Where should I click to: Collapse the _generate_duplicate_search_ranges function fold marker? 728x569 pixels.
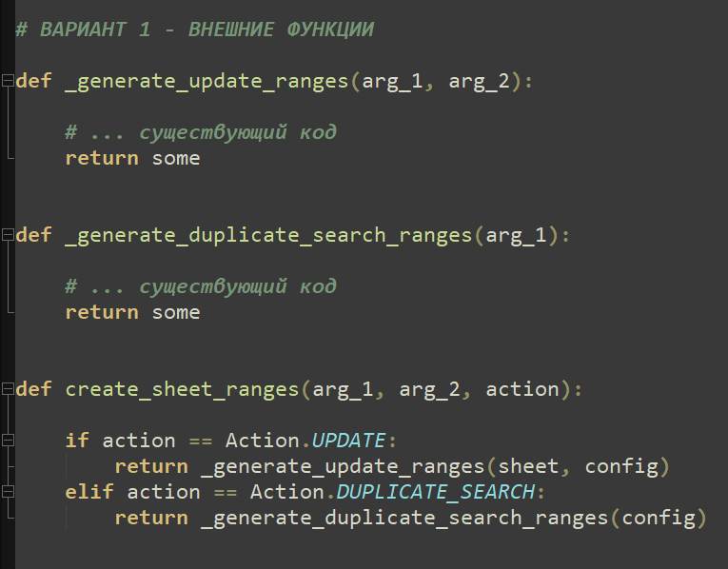[8, 234]
